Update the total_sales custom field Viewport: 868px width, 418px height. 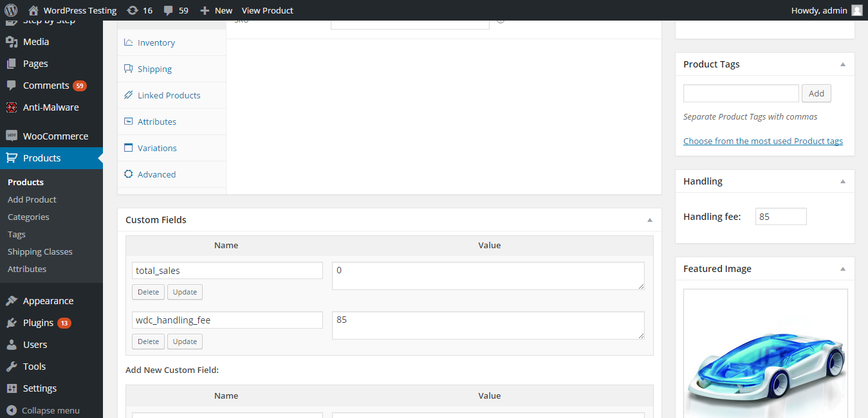185,292
